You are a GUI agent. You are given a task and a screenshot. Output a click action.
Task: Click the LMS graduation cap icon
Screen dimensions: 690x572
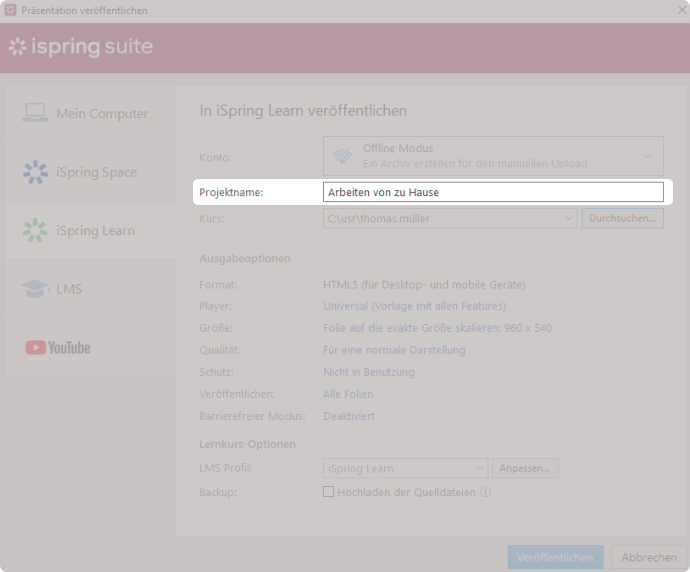pos(35,289)
